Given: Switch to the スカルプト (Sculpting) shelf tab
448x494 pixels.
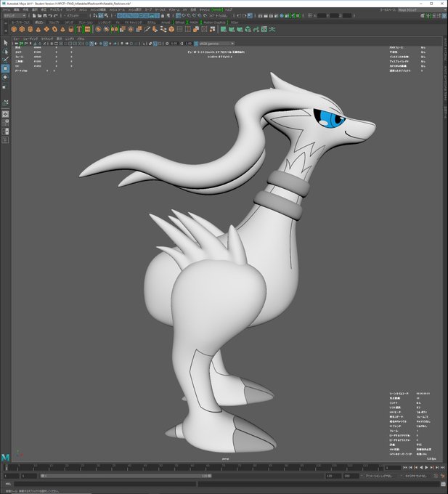Looking at the screenshot, I should point(54,23).
